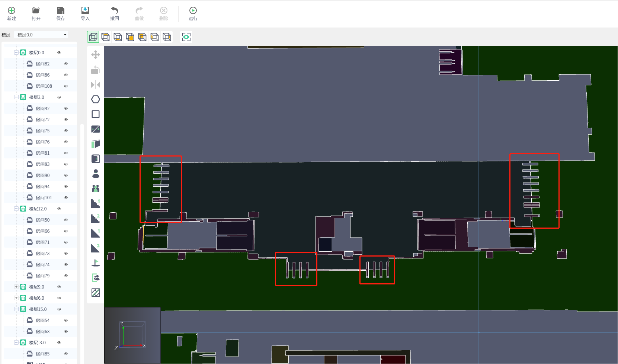Expand the 楼层6.0 tree node
Image resolution: width=618 pixels, height=364 pixels.
[16, 298]
